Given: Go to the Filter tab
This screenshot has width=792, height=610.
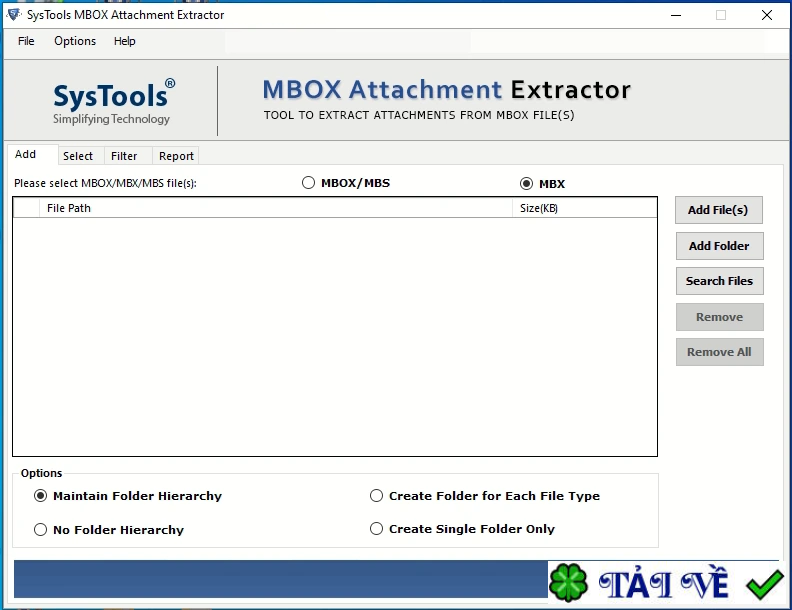Looking at the screenshot, I should coord(125,156).
